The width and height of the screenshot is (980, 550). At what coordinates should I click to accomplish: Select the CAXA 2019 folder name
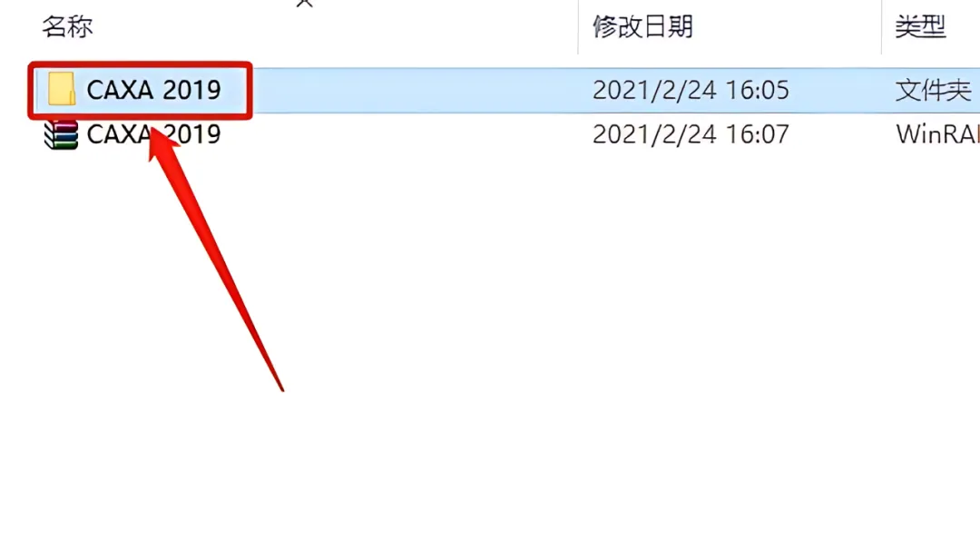pos(153,90)
